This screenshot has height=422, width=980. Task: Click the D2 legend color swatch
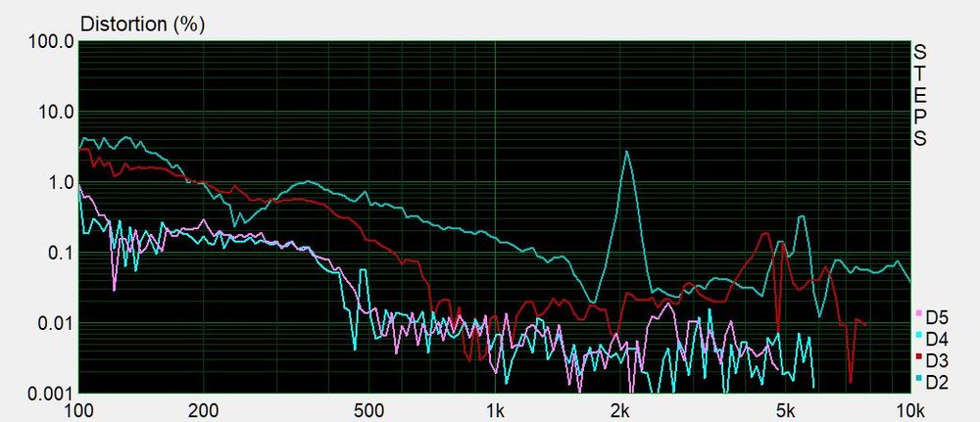pos(919,378)
